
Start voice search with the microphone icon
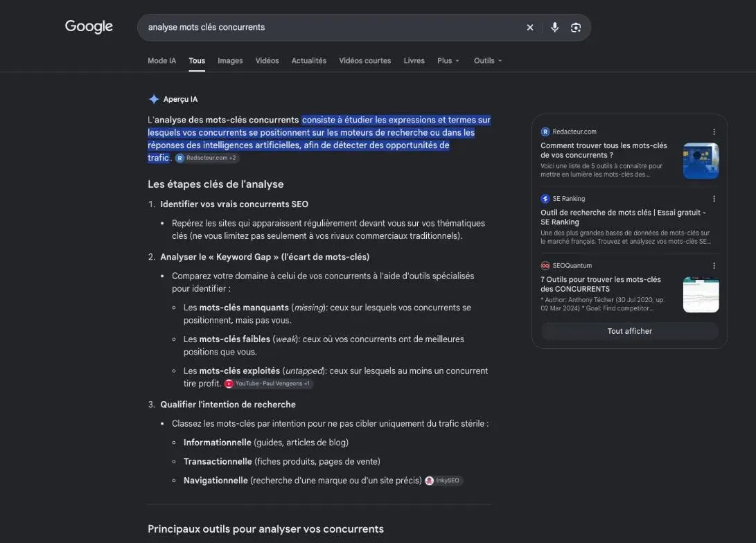[x=554, y=28]
